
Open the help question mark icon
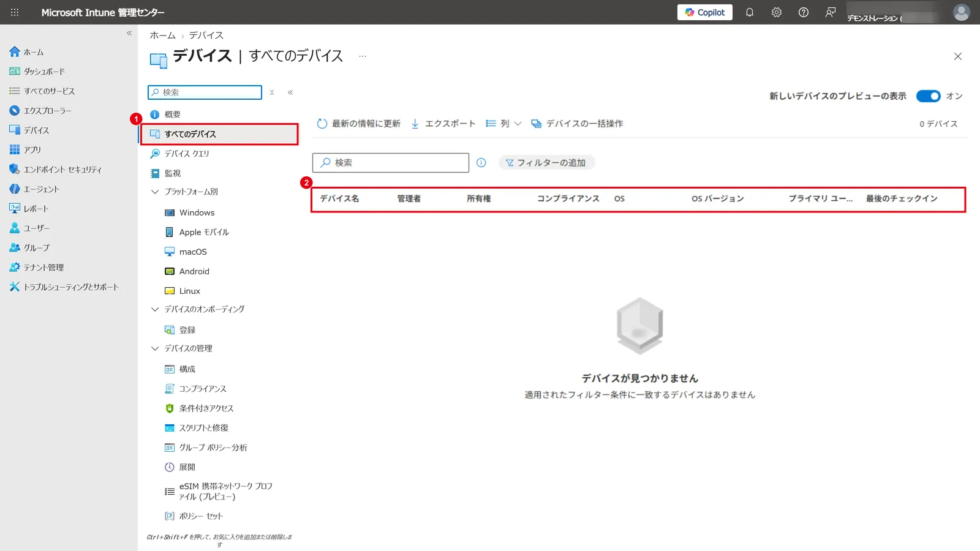click(x=803, y=12)
